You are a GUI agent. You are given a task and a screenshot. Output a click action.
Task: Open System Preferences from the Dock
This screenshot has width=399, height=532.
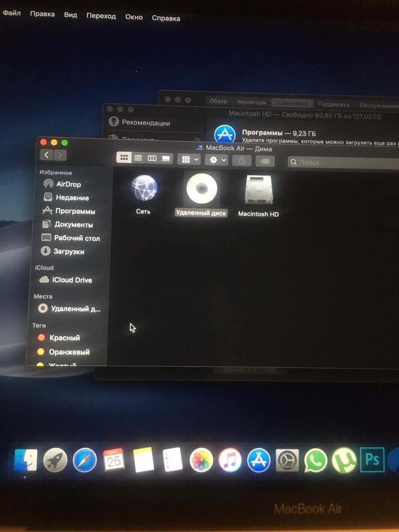tap(287, 461)
